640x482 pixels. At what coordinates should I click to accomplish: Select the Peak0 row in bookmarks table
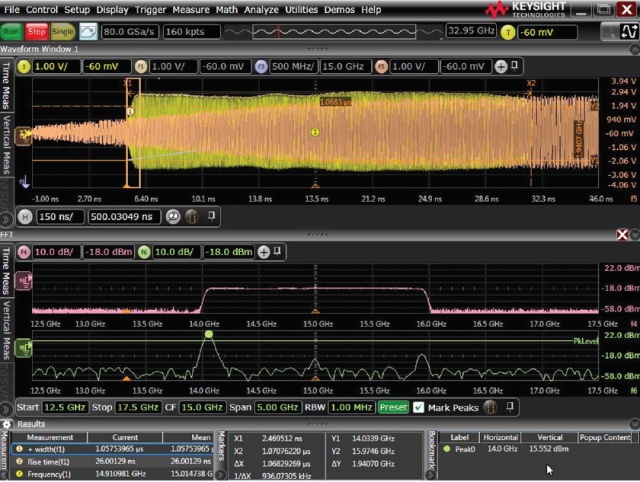539,449
